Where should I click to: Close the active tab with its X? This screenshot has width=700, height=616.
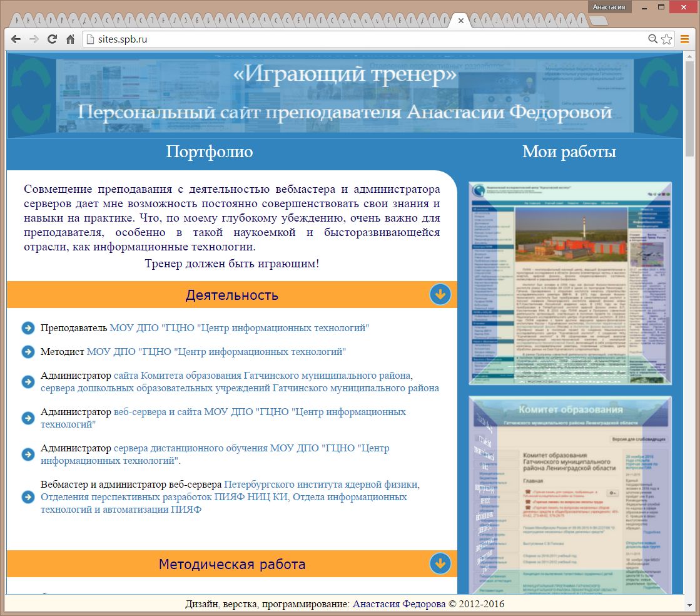[460, 21]
